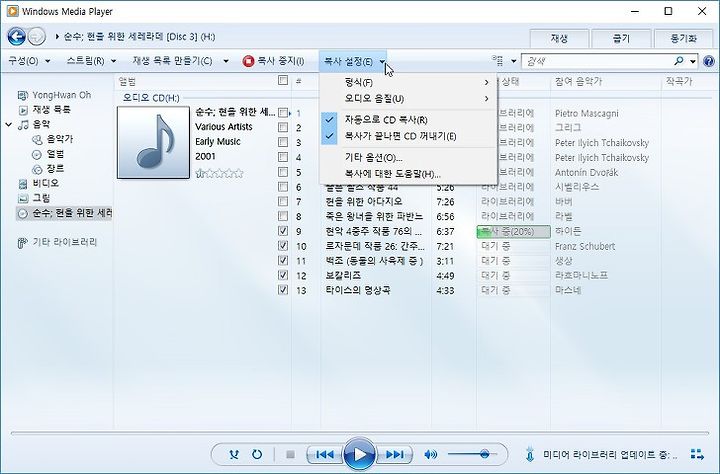Switch to the 동기화 tab
The image size is (720, 474).
684,39
